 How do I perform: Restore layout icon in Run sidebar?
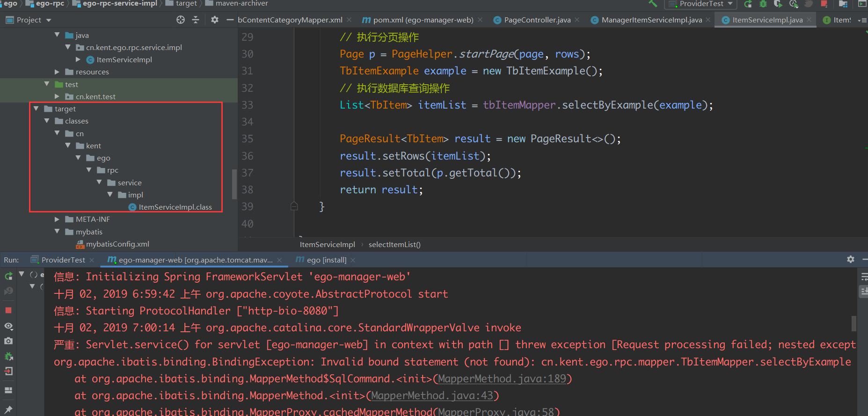click(x=8, y=390)
